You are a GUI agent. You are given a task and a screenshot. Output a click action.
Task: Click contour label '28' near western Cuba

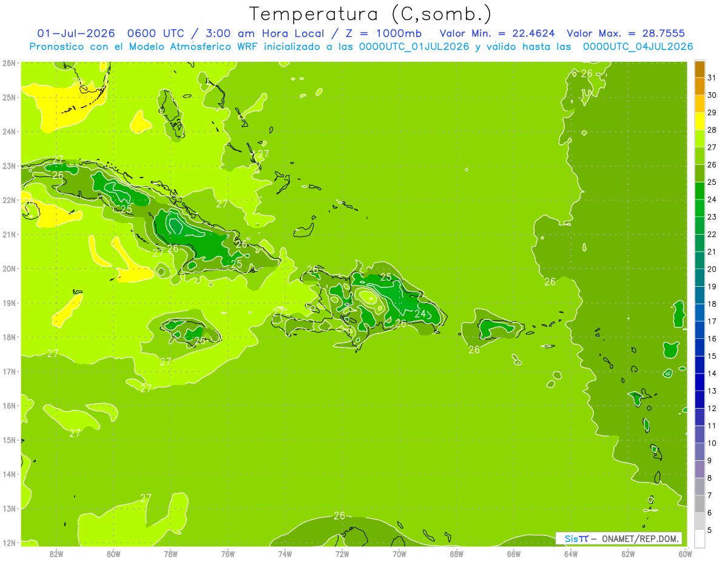point(29,202)
